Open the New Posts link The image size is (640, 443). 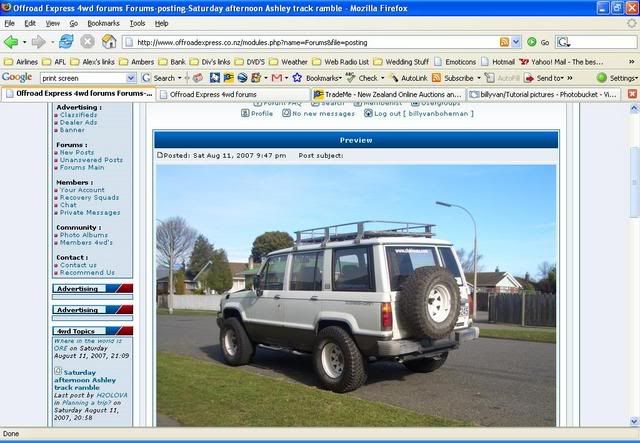pos(77,152)
